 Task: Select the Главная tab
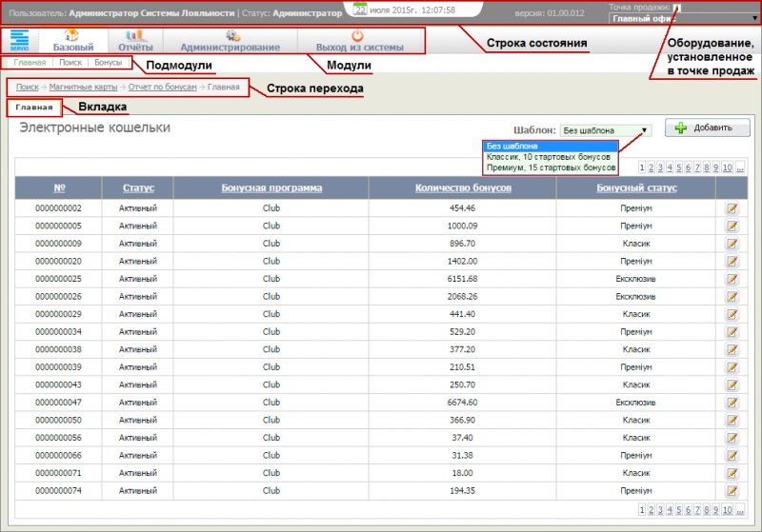click(33, 108)
